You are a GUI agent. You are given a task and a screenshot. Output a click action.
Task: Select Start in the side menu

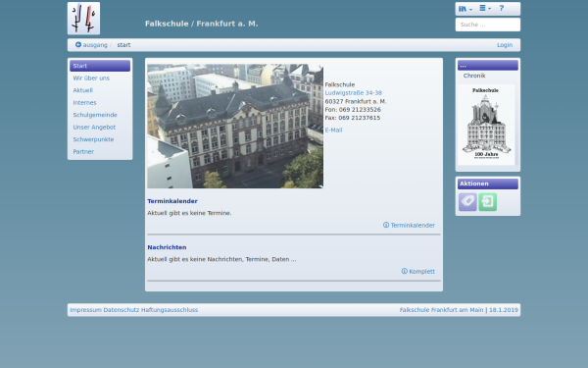click(x=100, y=66)
